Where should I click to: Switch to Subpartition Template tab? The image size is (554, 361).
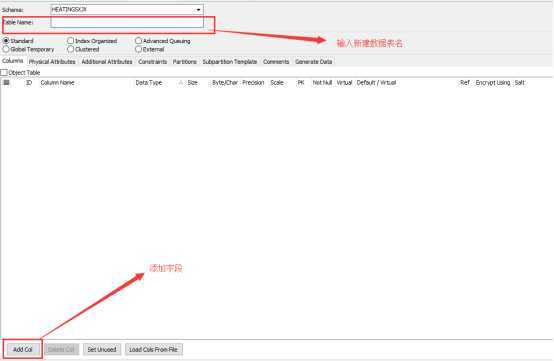[230, 61]
